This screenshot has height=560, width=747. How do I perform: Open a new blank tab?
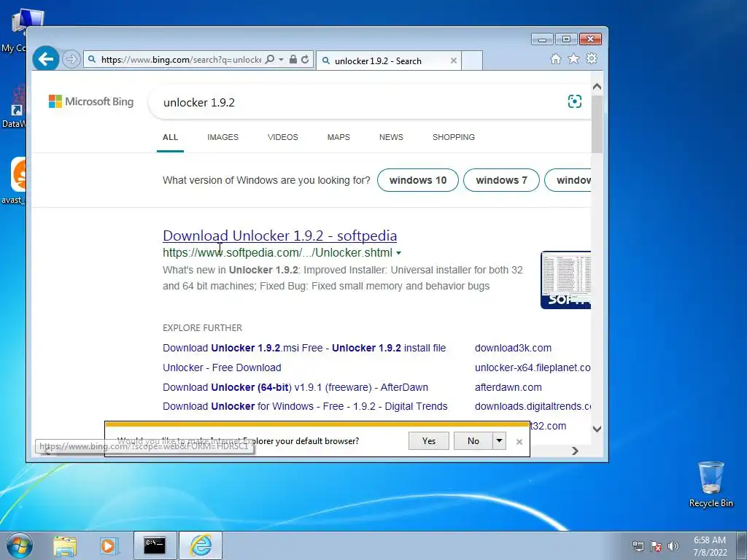(x=472, y=61)
